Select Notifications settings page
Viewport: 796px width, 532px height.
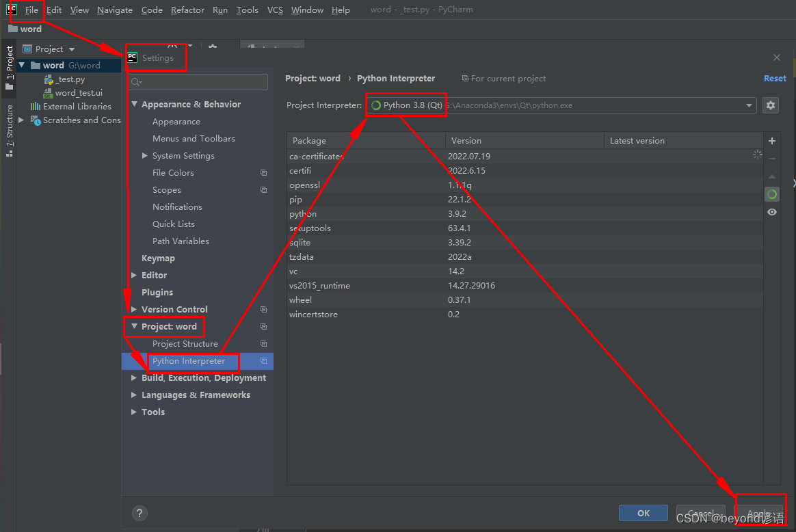point(177,207)
